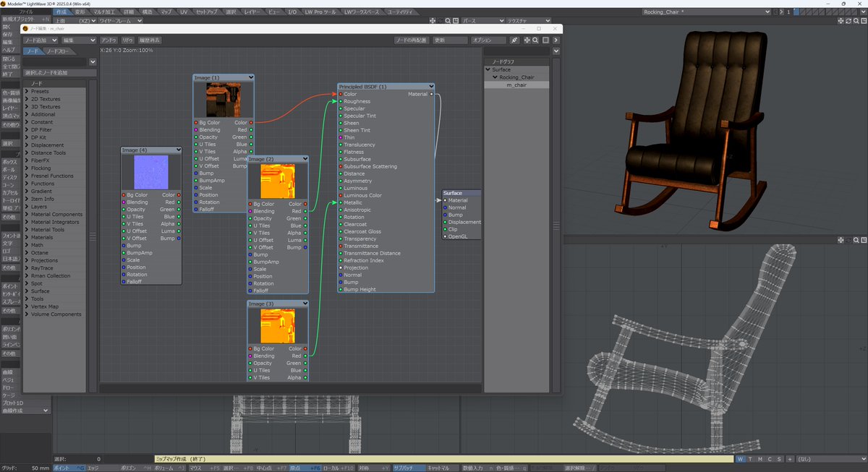Click the pin icon in node editor toolbar
The image size is (868, 472).
point(514,40)
